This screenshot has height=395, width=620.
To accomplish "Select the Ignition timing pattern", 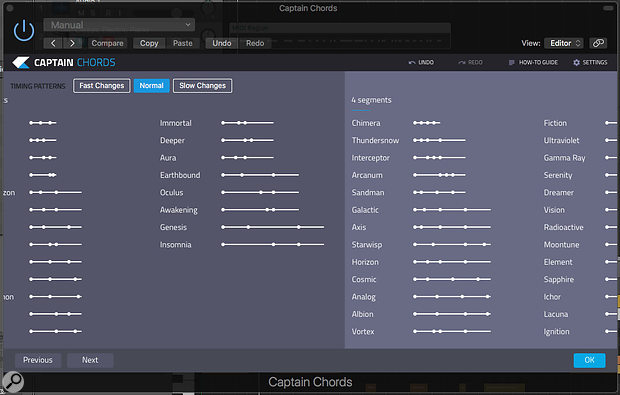I will pos(556,332).
